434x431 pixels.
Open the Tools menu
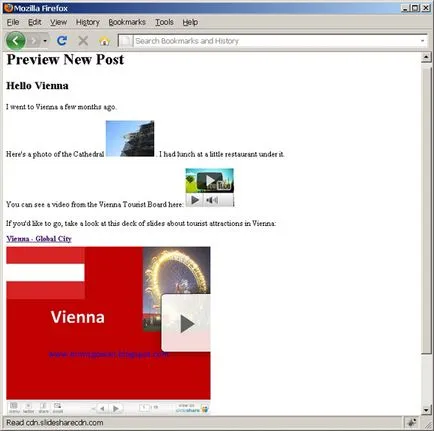(164, 22)
